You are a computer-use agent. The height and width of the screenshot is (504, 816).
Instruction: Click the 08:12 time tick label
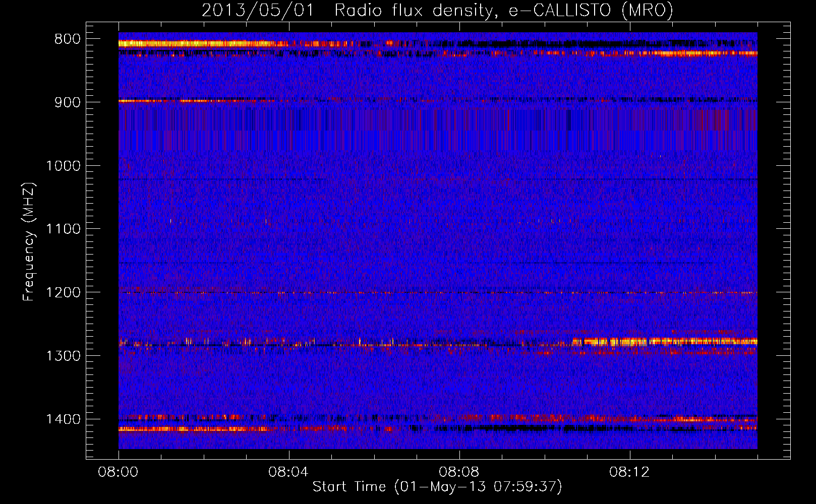tap(630, 472)
